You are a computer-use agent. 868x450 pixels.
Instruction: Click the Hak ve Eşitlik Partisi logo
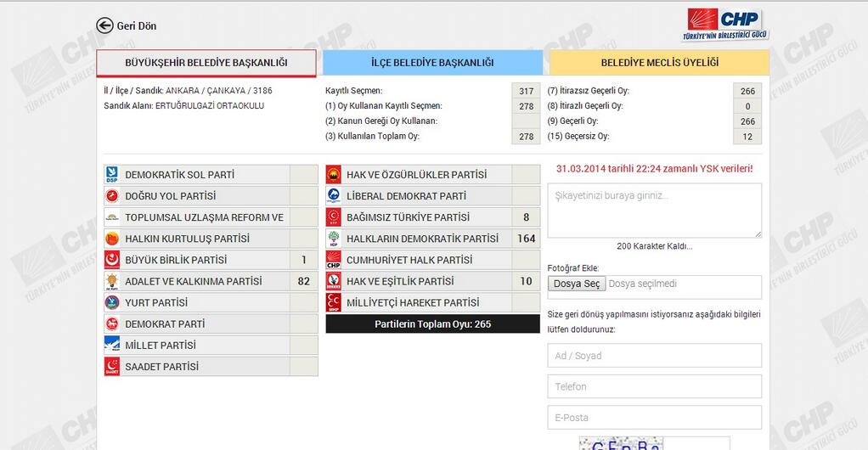tap(333, 281)
